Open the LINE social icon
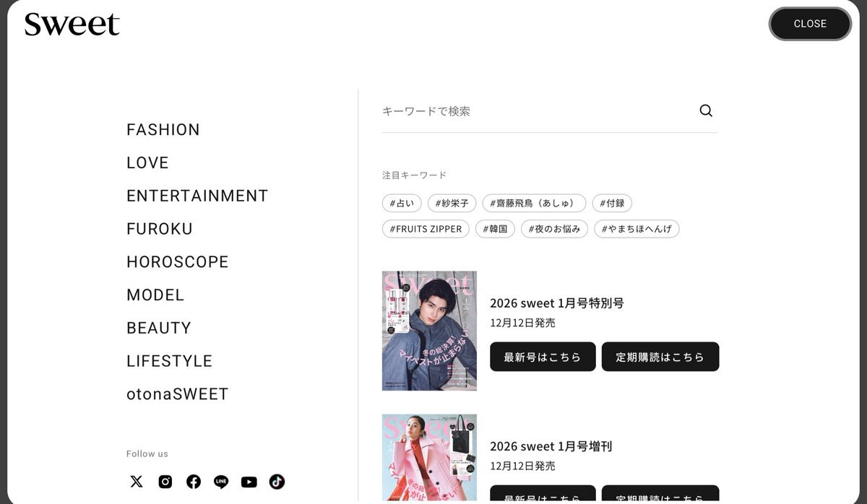The height and width of the screenshot is (504, 867). [221, 482]
